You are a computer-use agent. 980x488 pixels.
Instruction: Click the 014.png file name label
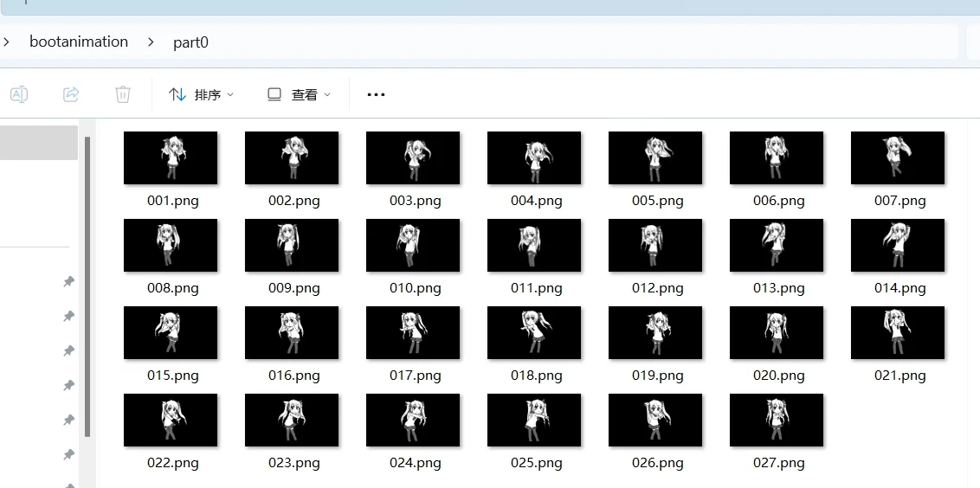(900, 289)
